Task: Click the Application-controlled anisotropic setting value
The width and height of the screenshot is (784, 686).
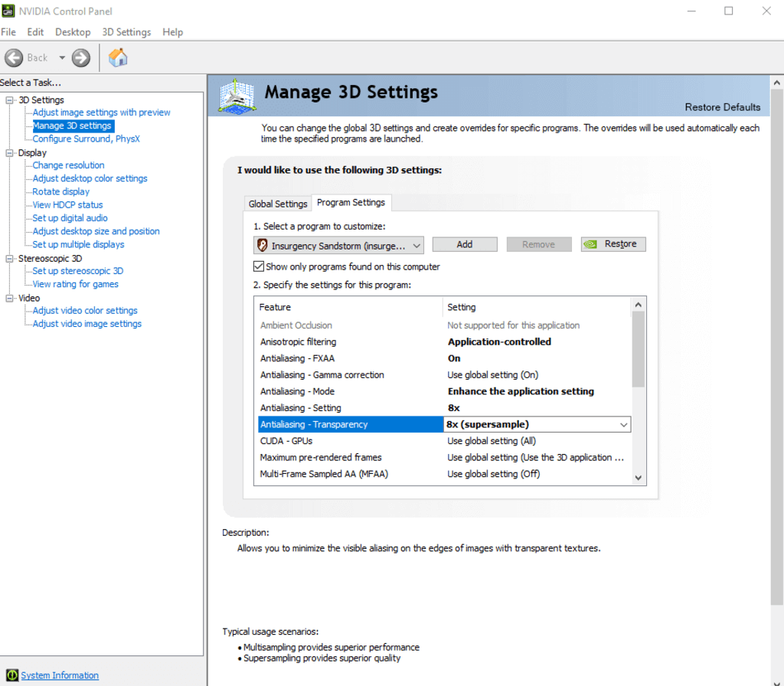Action: coord(499,342)
